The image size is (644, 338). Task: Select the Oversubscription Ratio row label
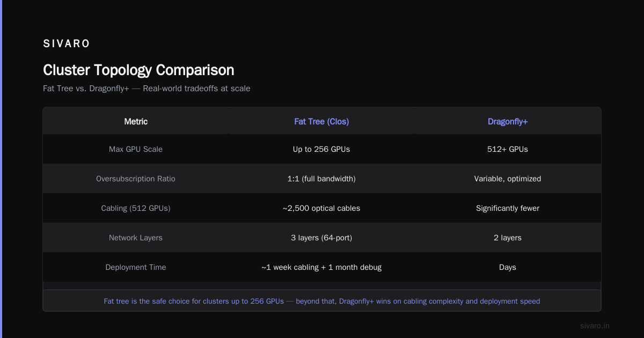click(136, 179)
